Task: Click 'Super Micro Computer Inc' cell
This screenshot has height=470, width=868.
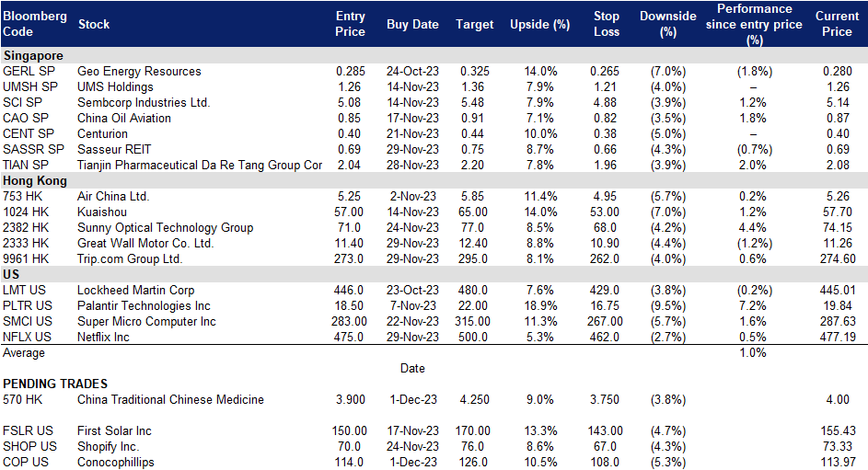Action: [x=146, y=321]
